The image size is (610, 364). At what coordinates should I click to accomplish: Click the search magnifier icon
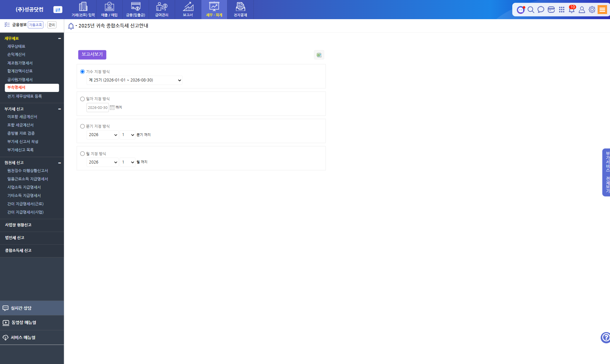pyautogui.click(x=531, y=10)
